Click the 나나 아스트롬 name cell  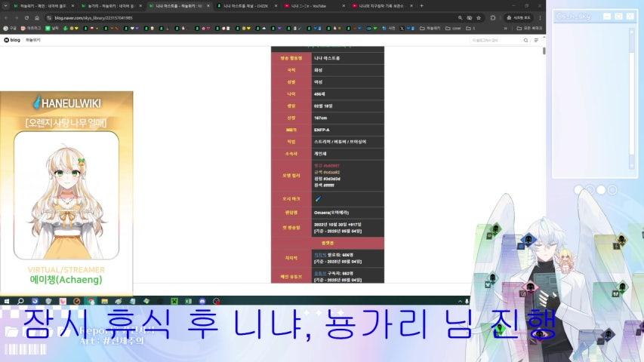pyautogui.click(x=348, y=58)
